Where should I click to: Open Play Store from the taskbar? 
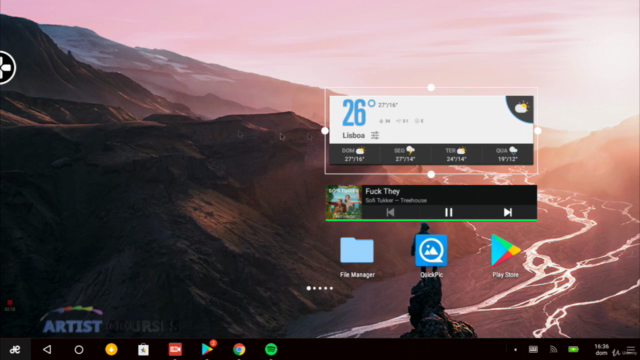(207, 349)
